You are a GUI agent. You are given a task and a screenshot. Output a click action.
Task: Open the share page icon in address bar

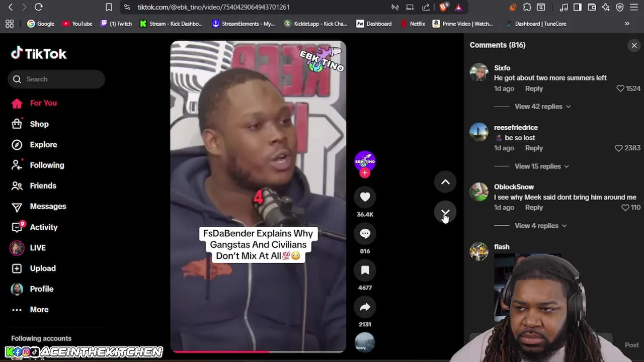(x=426, y=7)
